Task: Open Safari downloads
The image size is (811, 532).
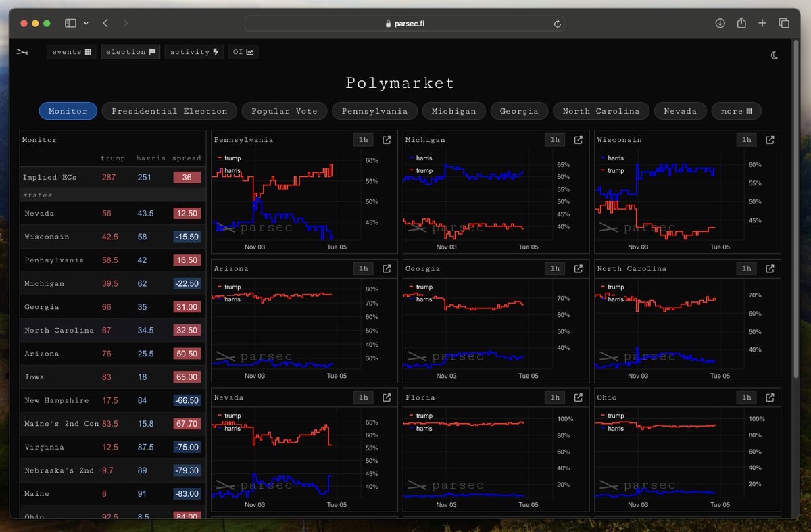Action: [720, 23]
